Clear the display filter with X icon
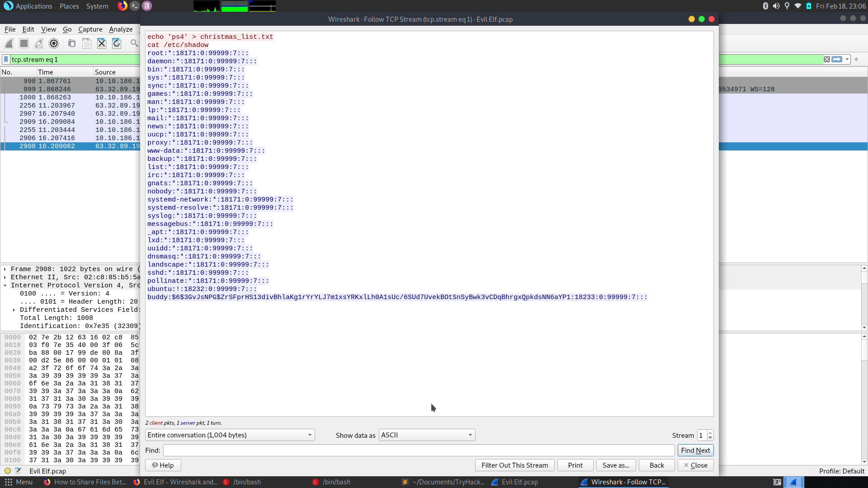The image size is (868, 488). point(826,60)
